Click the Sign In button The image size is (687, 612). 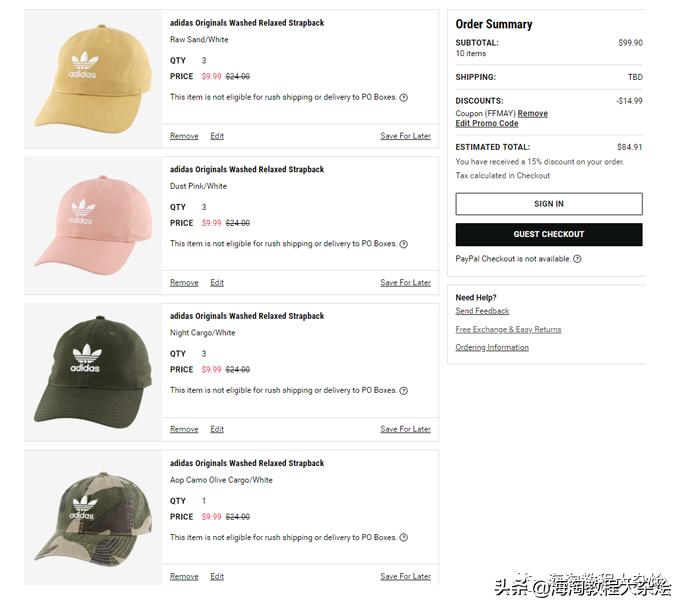[549, 204]
